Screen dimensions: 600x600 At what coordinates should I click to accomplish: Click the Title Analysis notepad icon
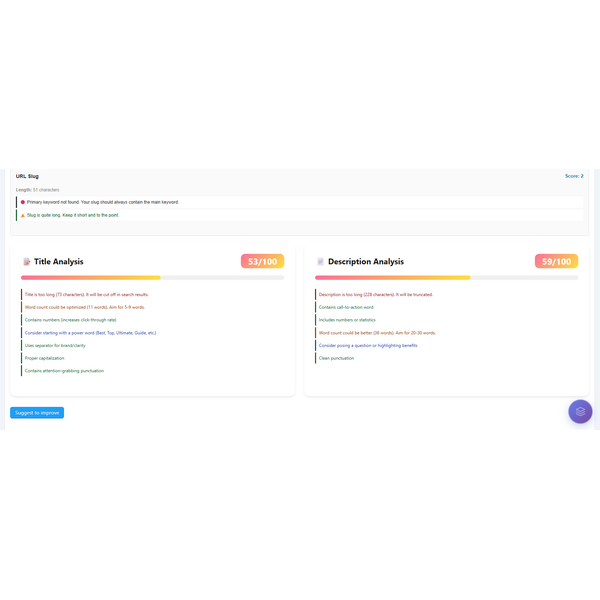(x=26, y=262)
